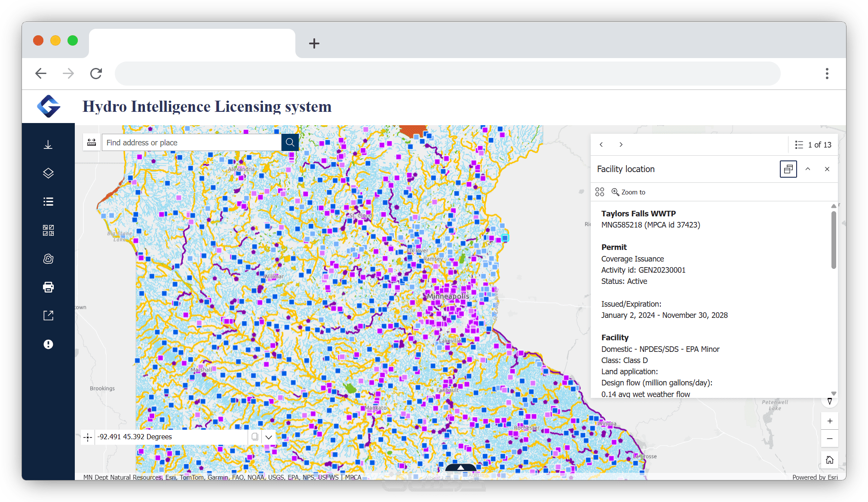Image resolution: width=868 pixels, height=502 pixels.
Task: Click the browser address bar
Action: coord(447,74)
